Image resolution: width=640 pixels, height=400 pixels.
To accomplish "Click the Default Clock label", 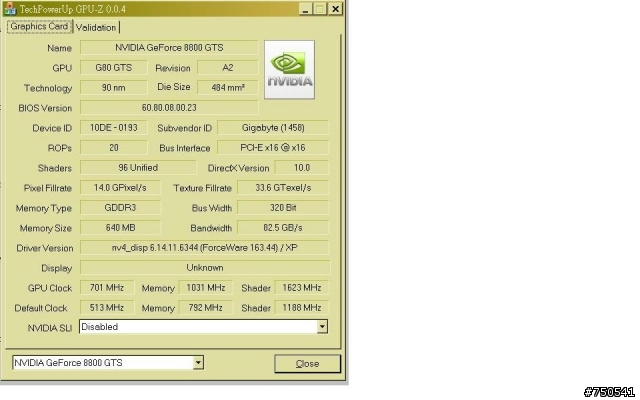I will pyautogui.click(x=41, y=308).
